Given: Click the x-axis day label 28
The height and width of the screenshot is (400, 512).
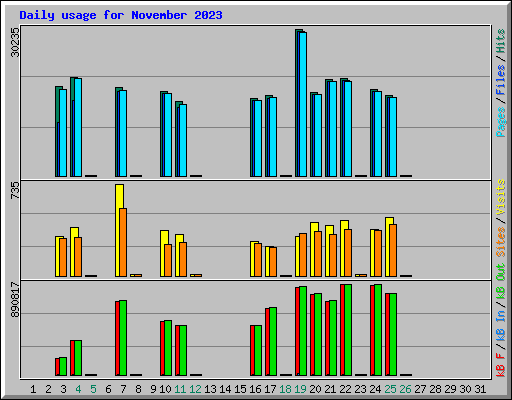Looking at the screenshot, I should [x=435, y=389].
